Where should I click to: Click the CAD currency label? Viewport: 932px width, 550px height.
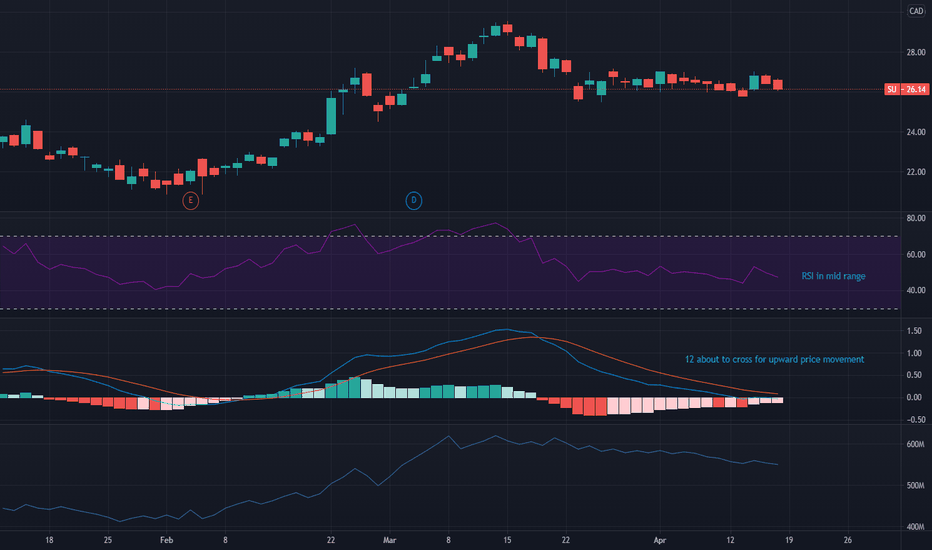tap(916, 11)
